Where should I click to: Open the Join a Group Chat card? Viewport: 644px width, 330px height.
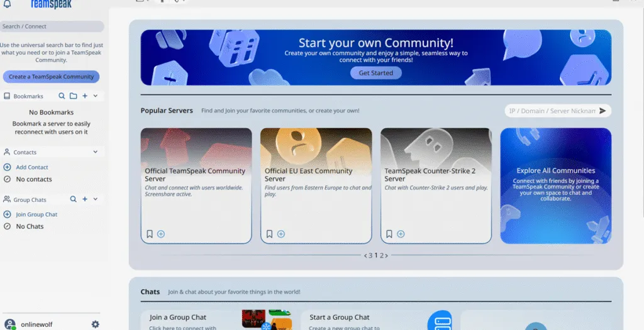[218, 320]
